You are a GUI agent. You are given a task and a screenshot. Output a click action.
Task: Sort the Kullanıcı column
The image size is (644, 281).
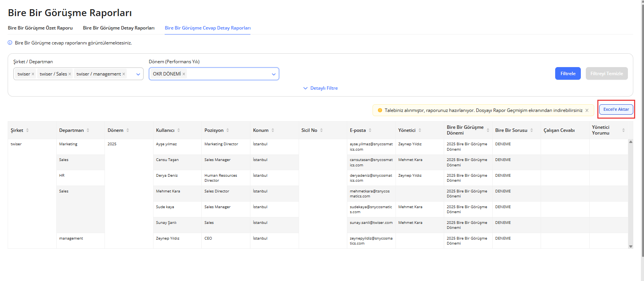[179, 130]
